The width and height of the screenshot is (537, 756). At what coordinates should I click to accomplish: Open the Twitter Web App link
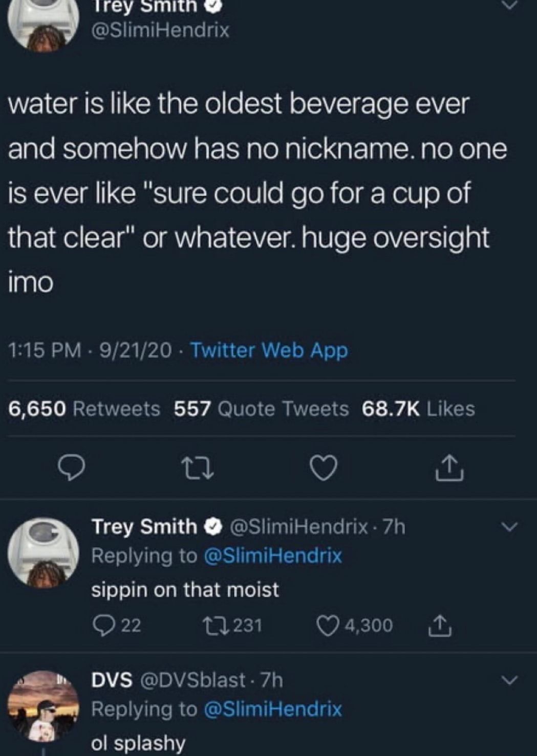point(268,350)
